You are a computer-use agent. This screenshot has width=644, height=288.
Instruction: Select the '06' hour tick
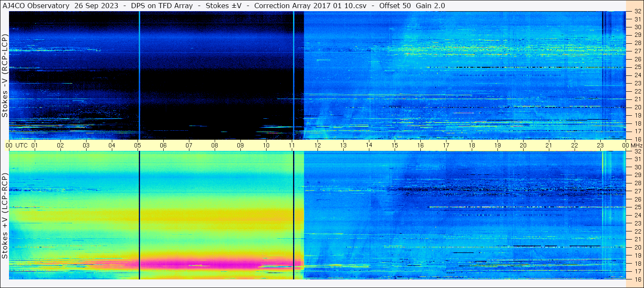pos(163,145)
